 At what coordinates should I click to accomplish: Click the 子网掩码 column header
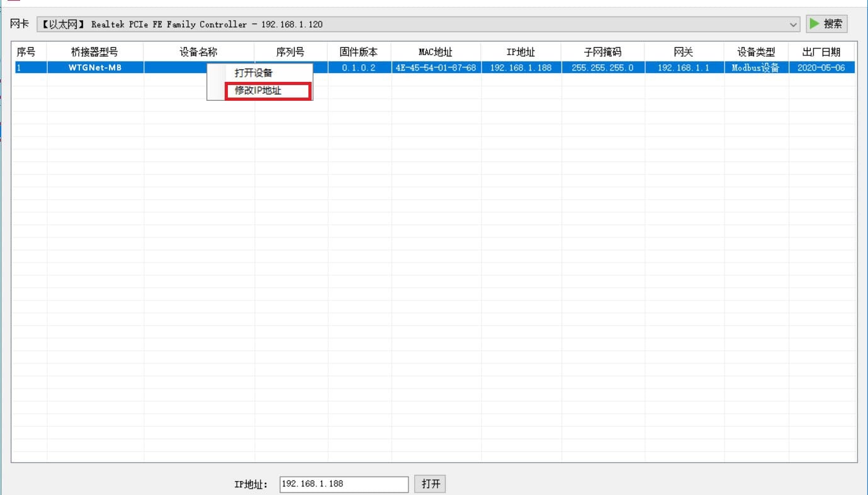(603, 52)
